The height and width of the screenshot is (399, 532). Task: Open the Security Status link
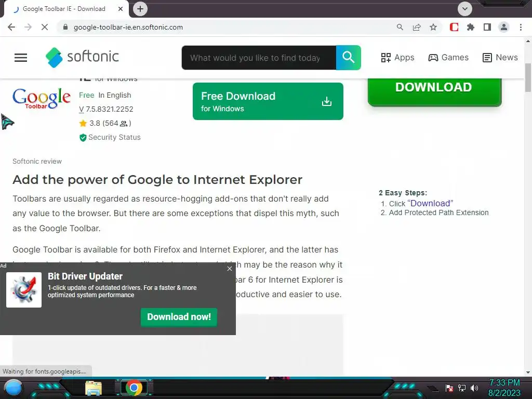click(x=114, y=137)
